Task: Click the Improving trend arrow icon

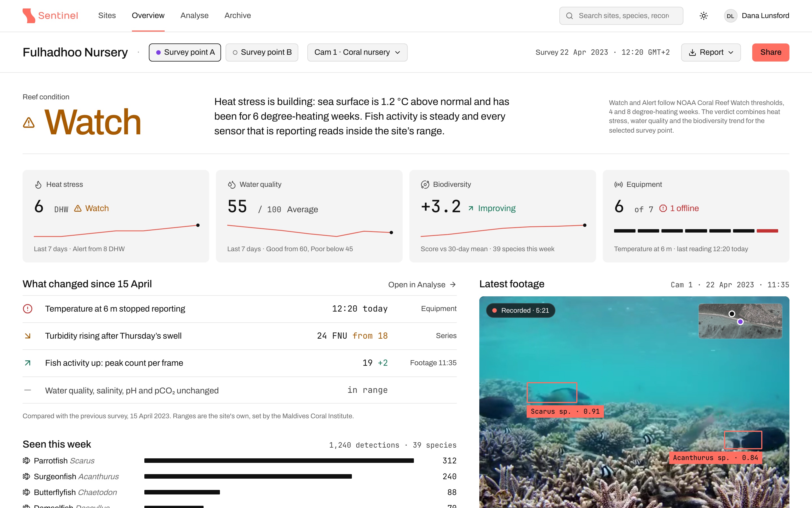Action: [471, 208]
